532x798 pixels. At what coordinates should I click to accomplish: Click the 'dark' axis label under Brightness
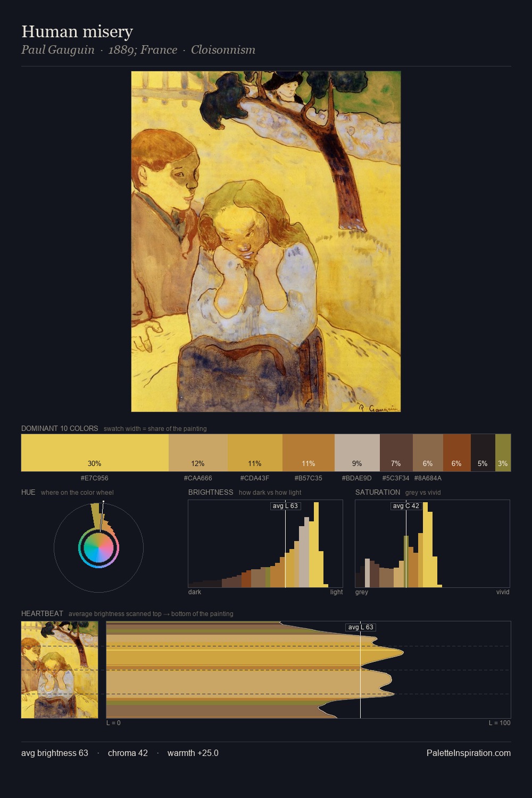pos(195,592)
